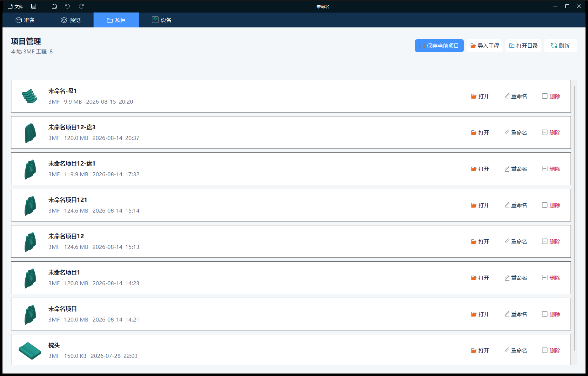Click 保存当前项目 button
The height and width of the screenshot is (376, 588).
coord(439,46)
